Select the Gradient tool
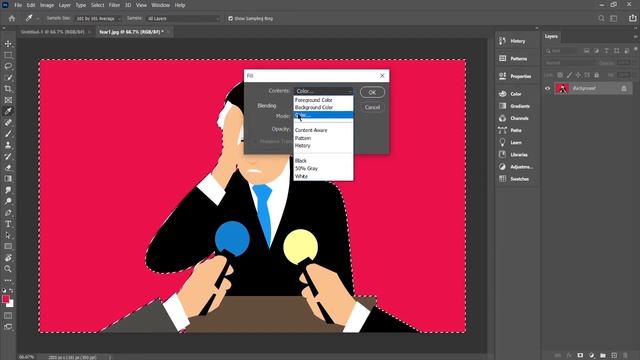 click(8, 179)
